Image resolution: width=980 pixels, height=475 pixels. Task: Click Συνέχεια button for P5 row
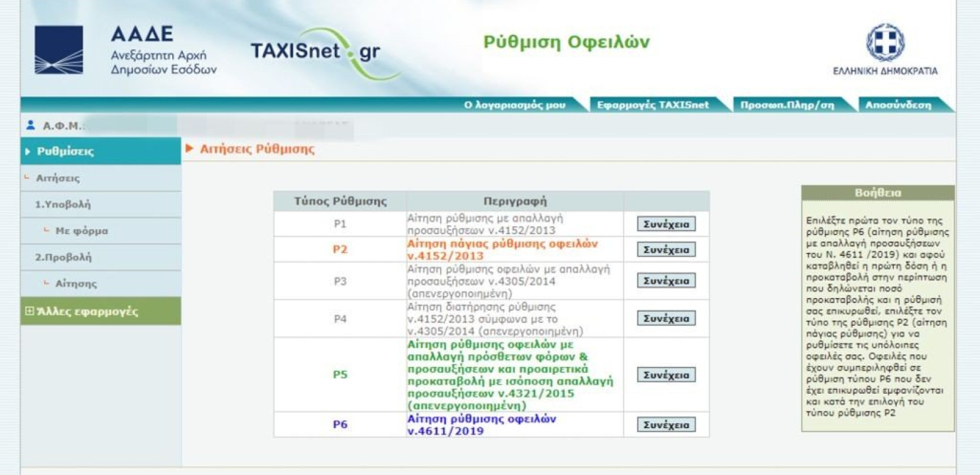coord(666,375)
